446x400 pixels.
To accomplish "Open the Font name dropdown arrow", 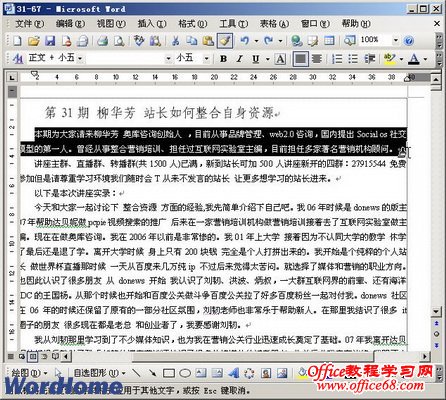I will tap(168, 59).
